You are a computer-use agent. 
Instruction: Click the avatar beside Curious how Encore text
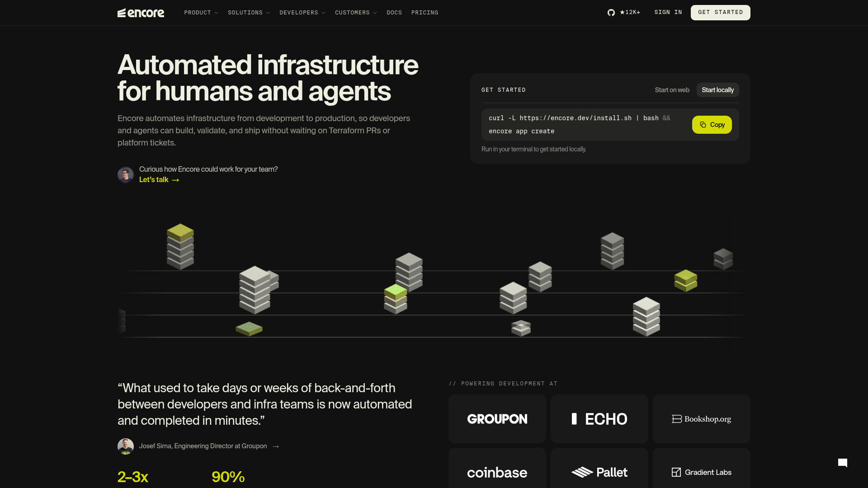(126, 175)
